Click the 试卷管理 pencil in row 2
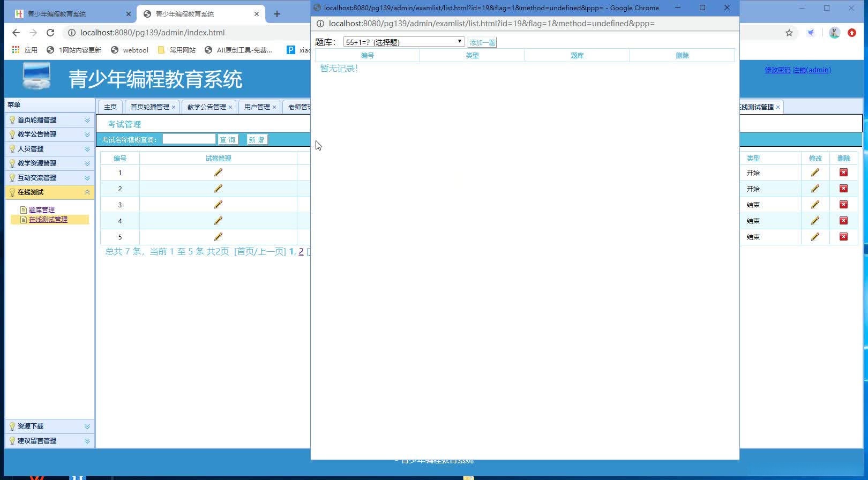868x480 pixels. (x=218, y=189)
